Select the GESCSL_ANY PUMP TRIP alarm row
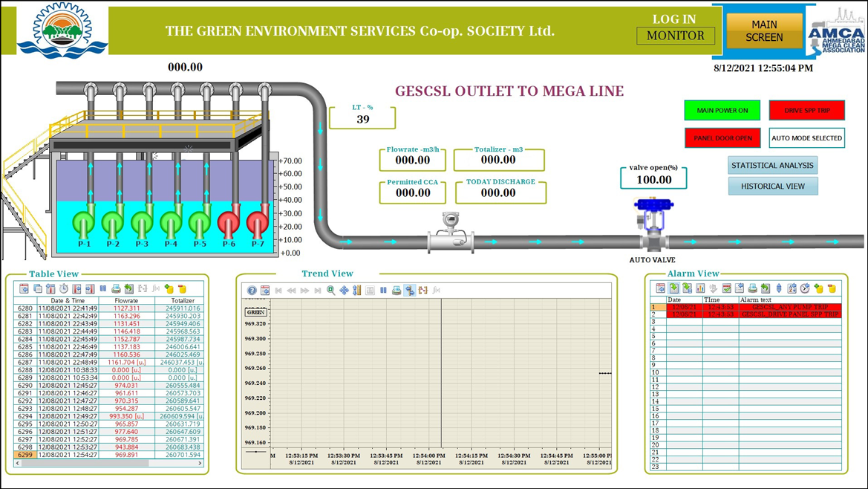868x489 pixels. pyautogui.click(x=789, y=307)
